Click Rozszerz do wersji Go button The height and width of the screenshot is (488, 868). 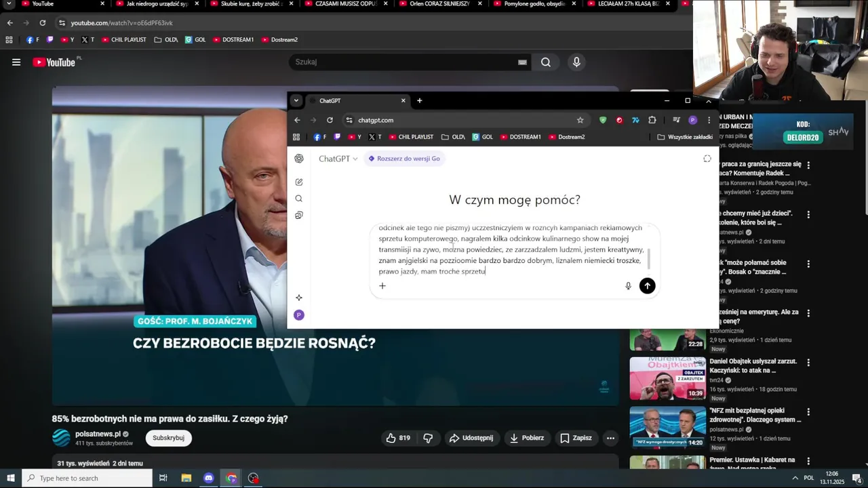point(404,159)
